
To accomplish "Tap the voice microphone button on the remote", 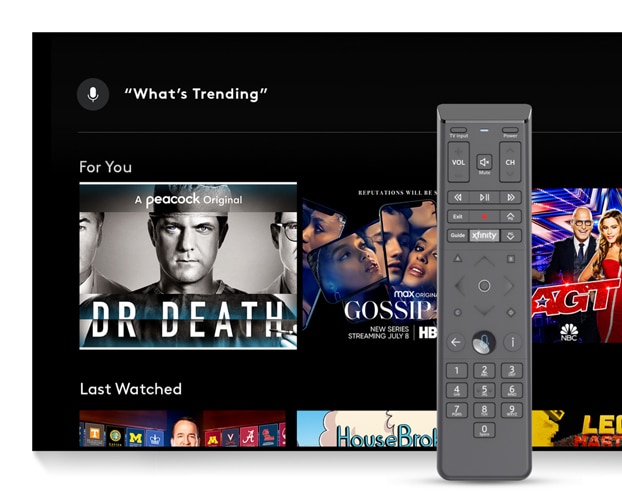I will coord(484,342).
